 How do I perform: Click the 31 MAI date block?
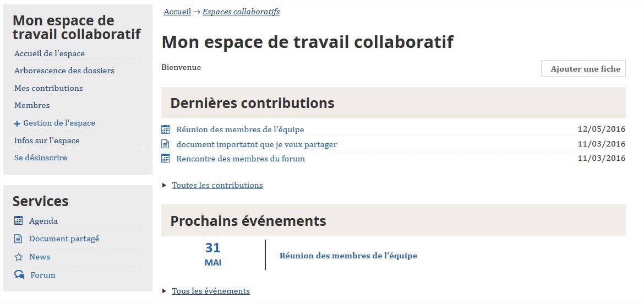[x=213, y=255]
